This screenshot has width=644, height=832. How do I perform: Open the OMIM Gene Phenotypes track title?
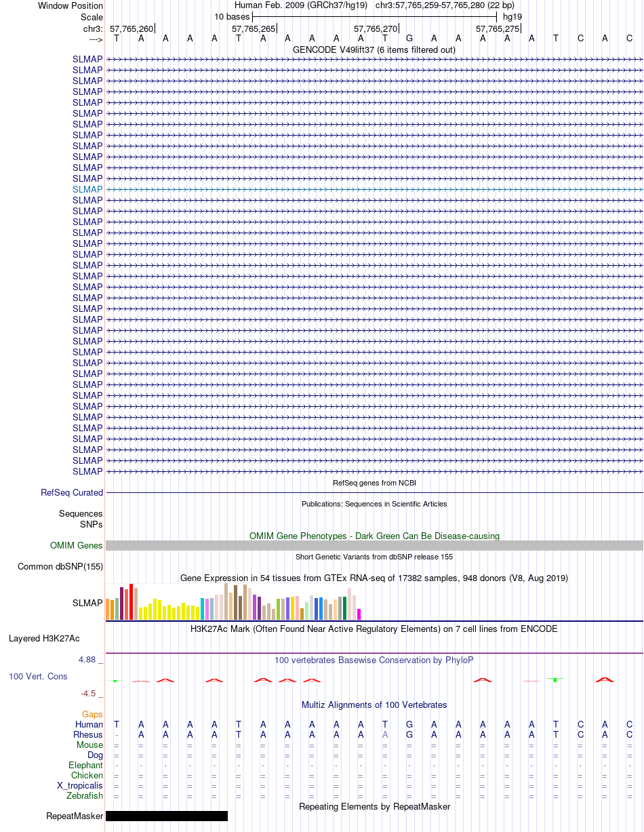374,536
